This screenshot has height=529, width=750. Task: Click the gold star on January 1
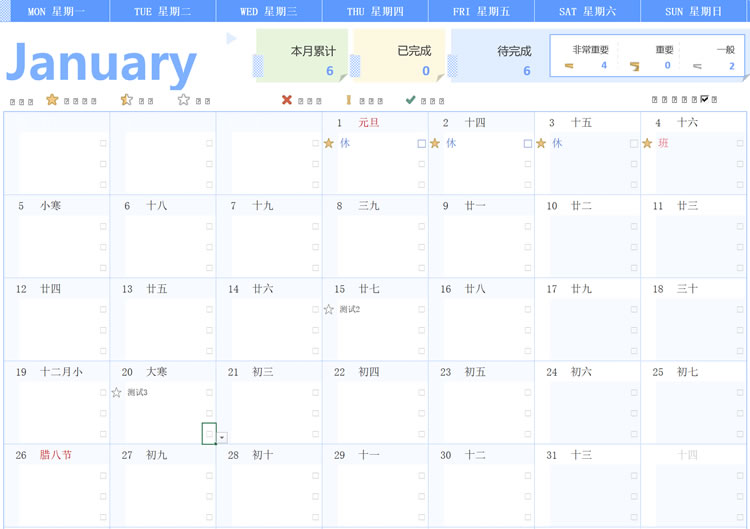(x=329, y=143)
